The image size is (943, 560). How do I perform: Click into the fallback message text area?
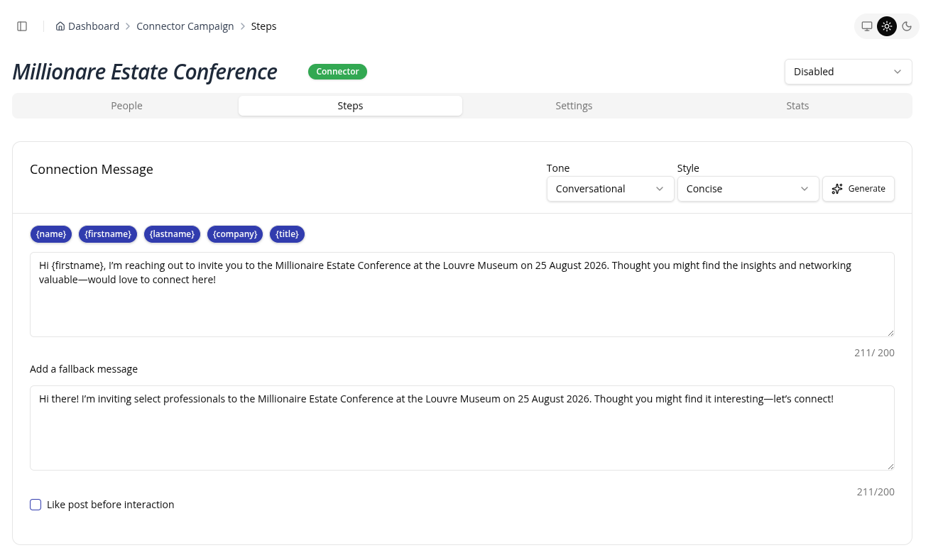click(462, 428)
